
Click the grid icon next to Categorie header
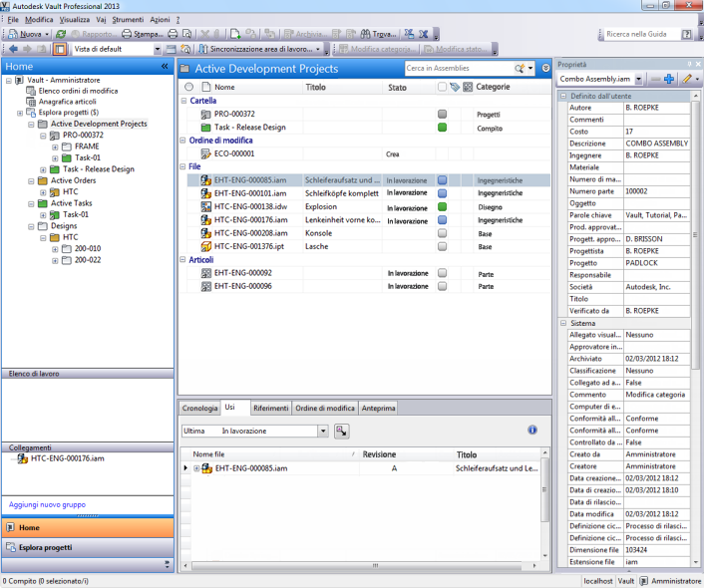click(x=468, y=87)
